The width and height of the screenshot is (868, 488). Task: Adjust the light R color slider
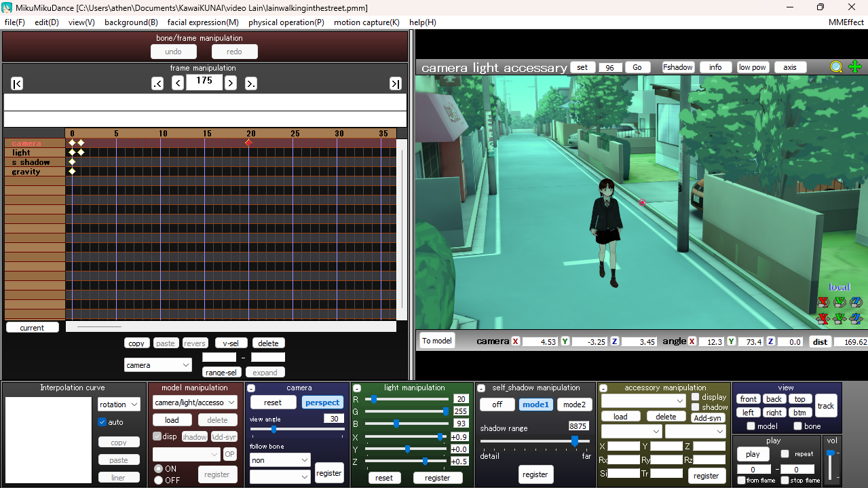pyautogui.click(x=407, y=399)
